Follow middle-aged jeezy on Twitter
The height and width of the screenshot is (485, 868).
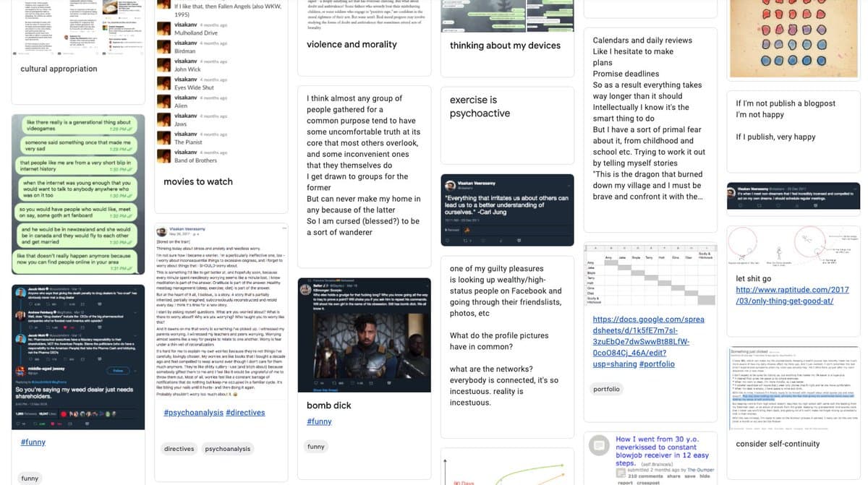[x=119, y=370]
